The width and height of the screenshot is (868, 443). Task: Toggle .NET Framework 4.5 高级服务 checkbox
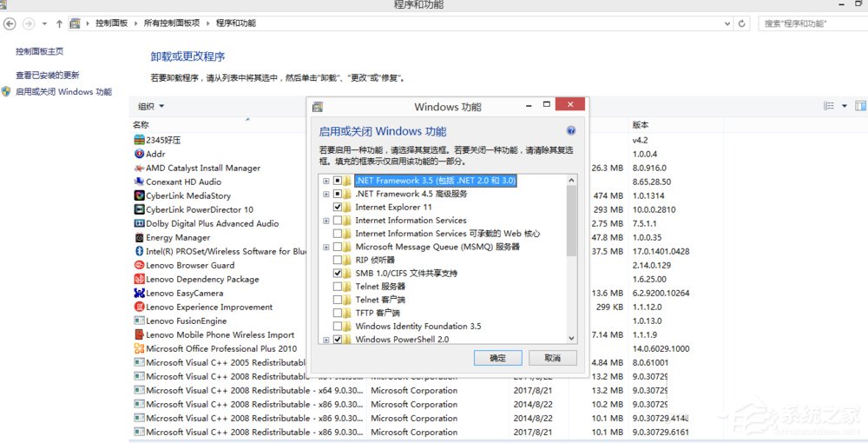pos(338,194)
